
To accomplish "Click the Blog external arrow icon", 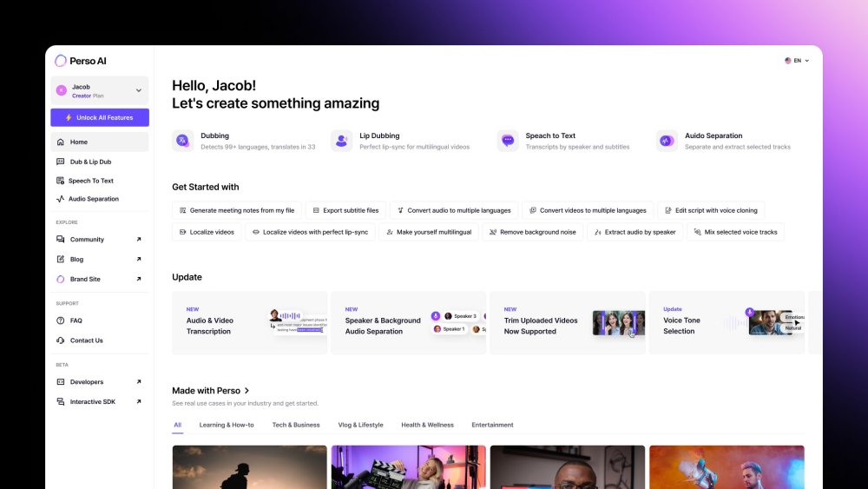I will [x=139, y=259].
